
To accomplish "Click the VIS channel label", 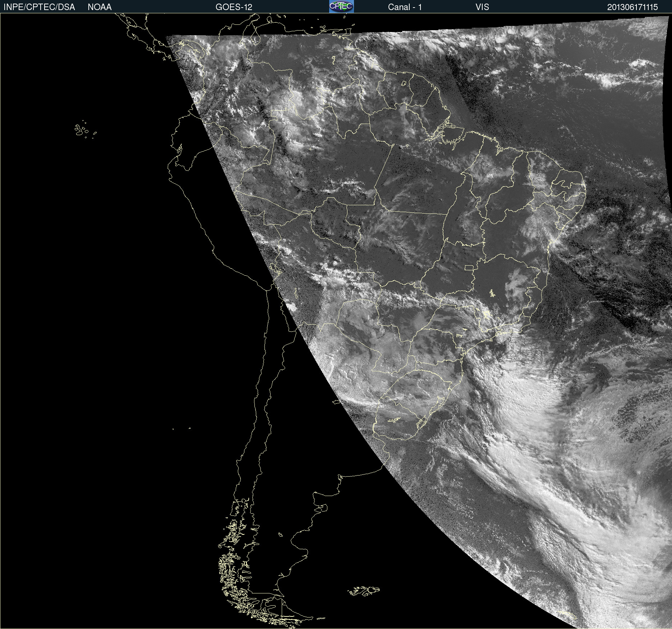I will [x=482, y=7].
